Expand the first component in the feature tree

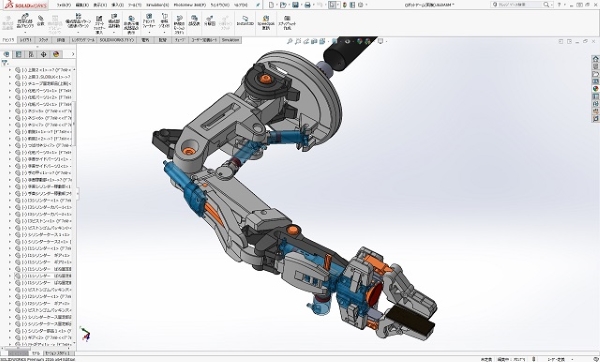10,70
